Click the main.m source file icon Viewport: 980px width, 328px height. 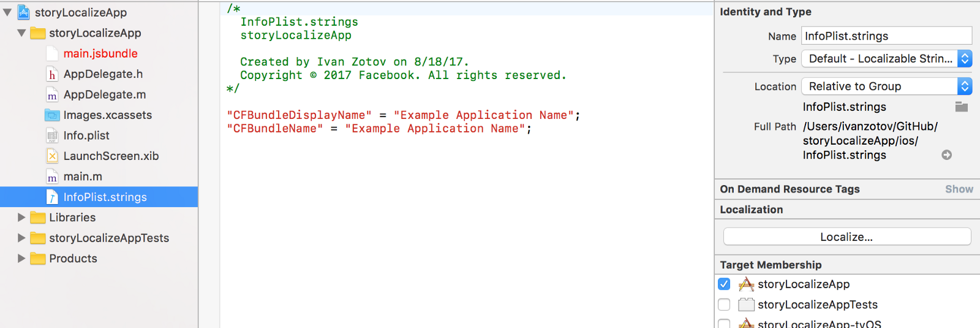click(53, 177)
